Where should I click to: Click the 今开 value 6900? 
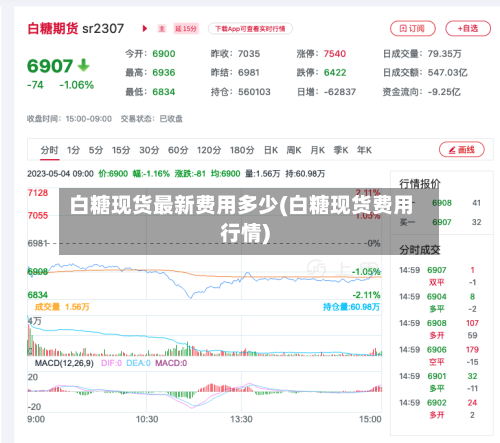tap(164, 54)
